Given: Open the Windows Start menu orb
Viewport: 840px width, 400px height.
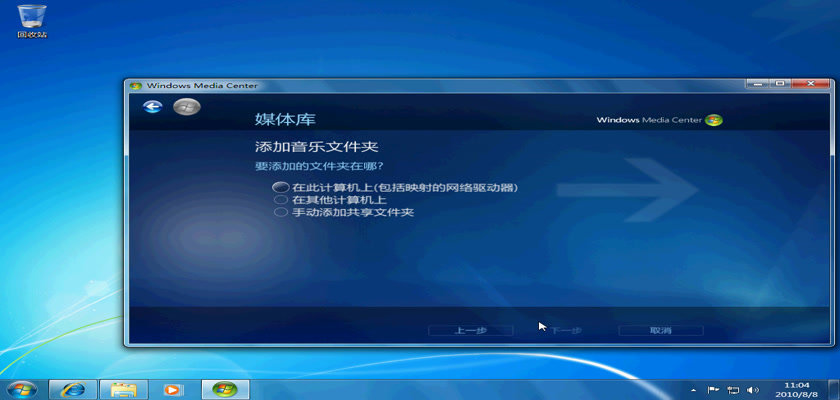Looking at the screenshot, I should (22, 389).
